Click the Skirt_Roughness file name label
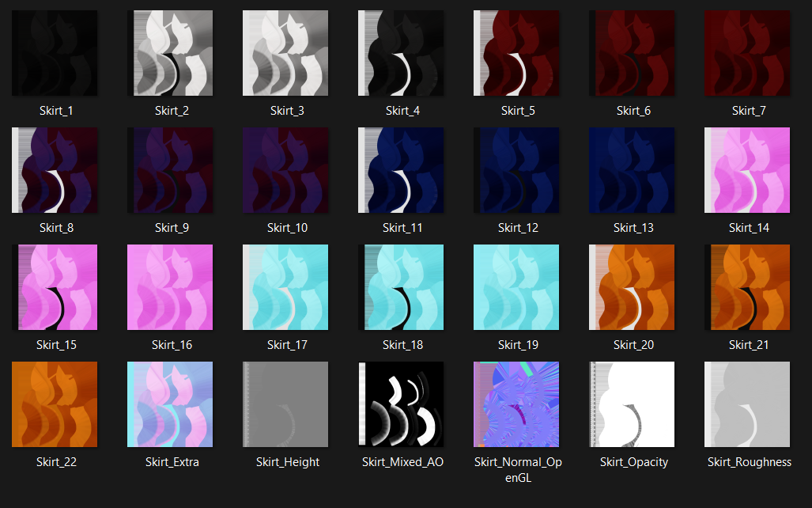 click(750, 462)
